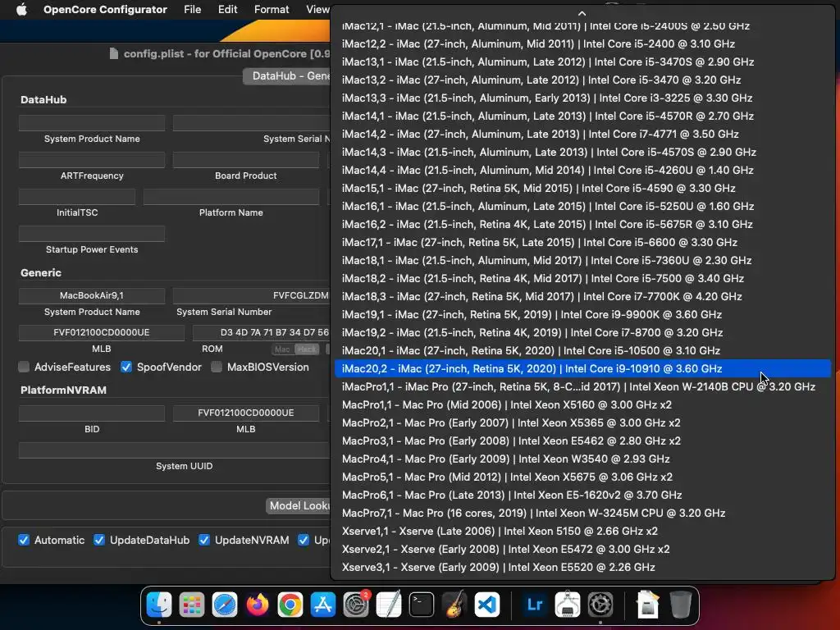
Task: Click the ROM field starting D3 4D
Action: (262, 333)
